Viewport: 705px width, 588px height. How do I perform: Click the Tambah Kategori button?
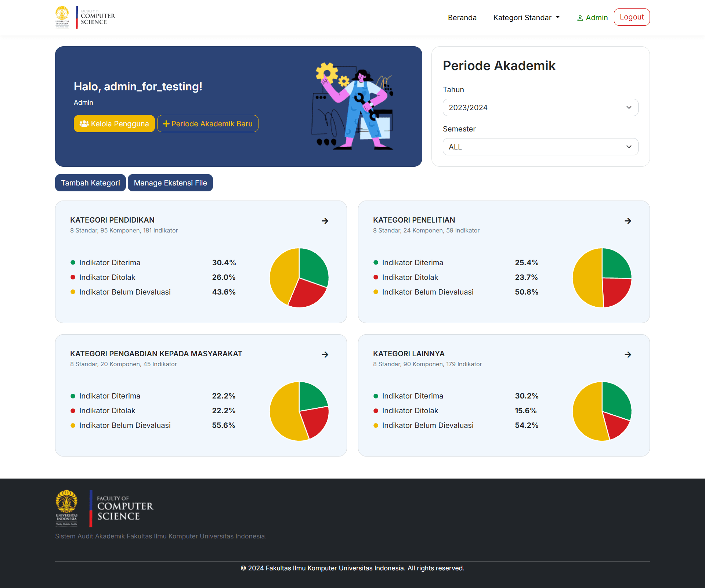(90, 183)
